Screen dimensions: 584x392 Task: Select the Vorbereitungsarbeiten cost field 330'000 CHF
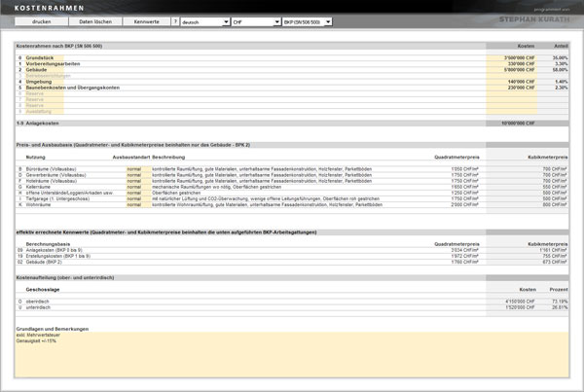[511, 63]
